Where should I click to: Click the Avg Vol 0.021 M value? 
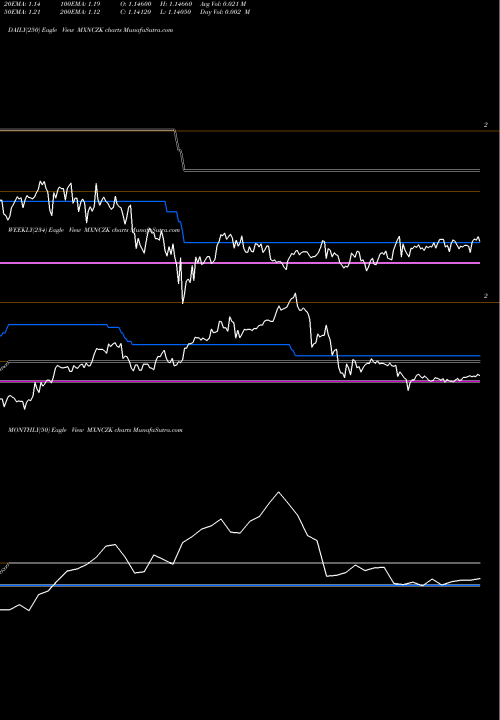[x=223, y=4]
